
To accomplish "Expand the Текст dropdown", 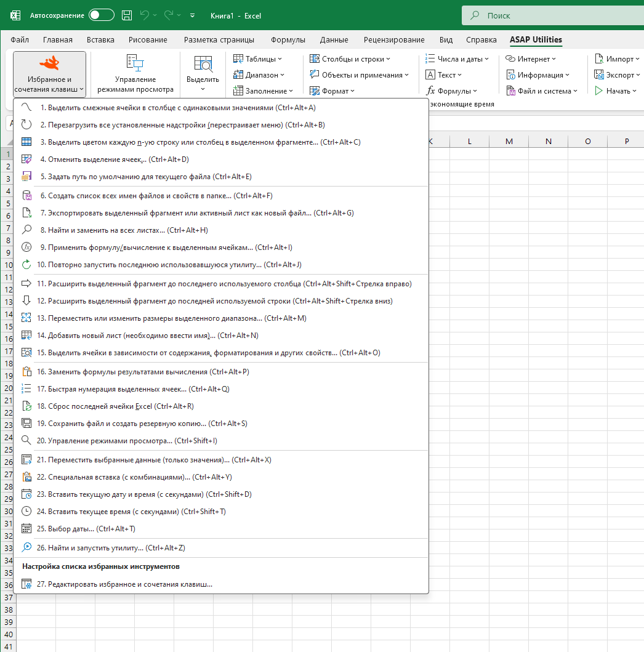I will click(x=444, y=75).
